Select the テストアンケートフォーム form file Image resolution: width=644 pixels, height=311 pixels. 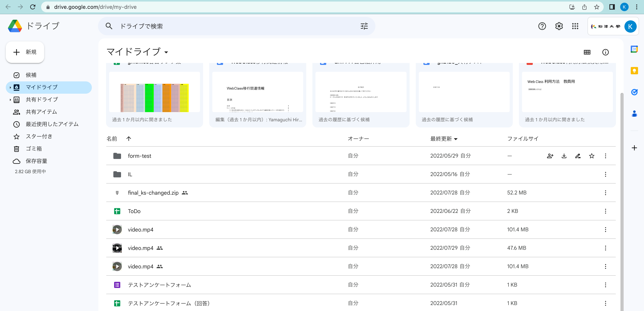(x=361, y=285)
